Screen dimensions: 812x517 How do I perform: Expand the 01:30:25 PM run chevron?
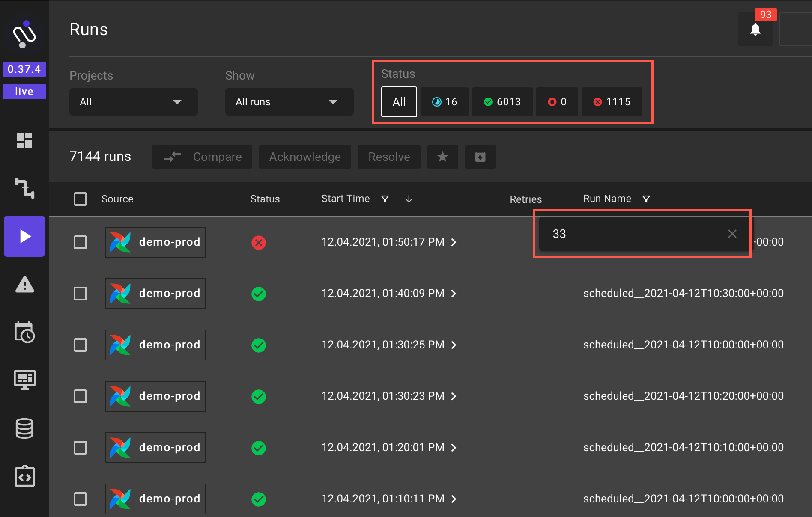pyautogui.click(x=454, y=345)
